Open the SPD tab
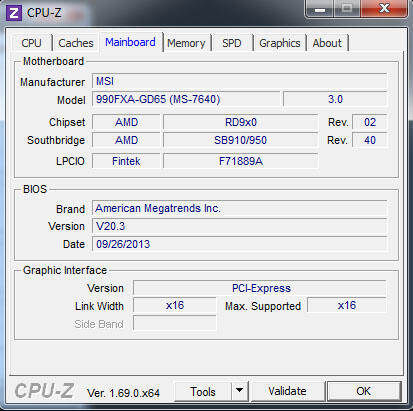413x411 pixels. tap(232, 43)
